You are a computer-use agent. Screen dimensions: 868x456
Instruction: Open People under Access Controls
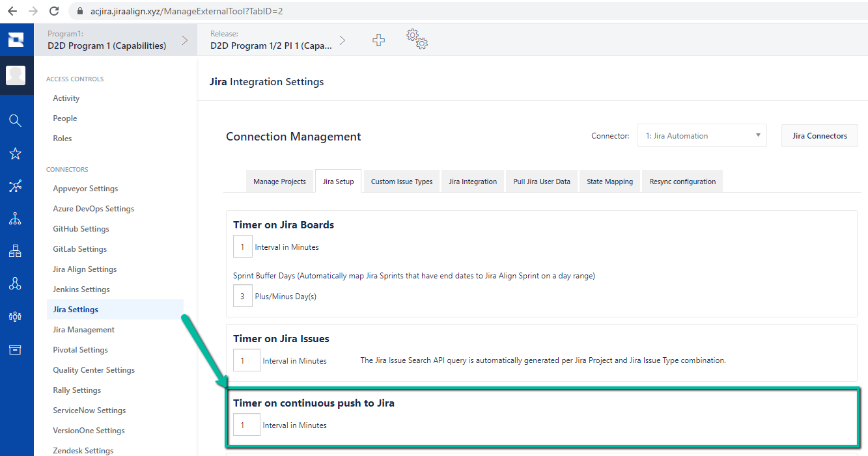point(65,118)
